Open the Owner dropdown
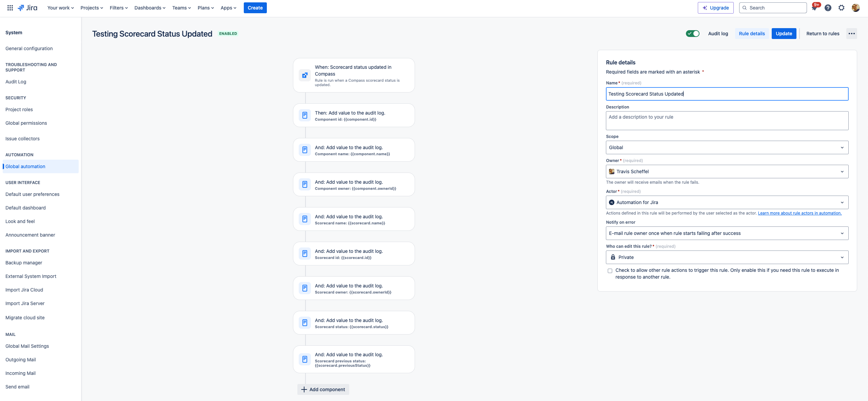 (x=727, y=172)
